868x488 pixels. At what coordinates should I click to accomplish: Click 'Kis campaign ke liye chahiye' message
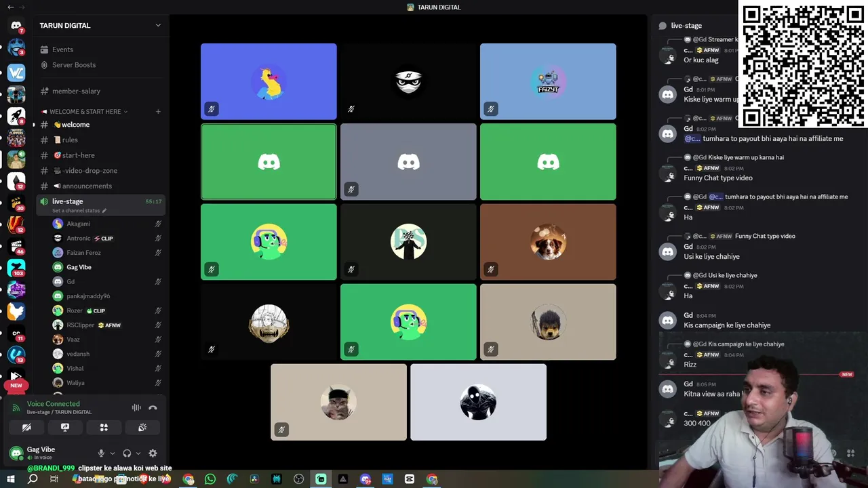click(727, 325)
